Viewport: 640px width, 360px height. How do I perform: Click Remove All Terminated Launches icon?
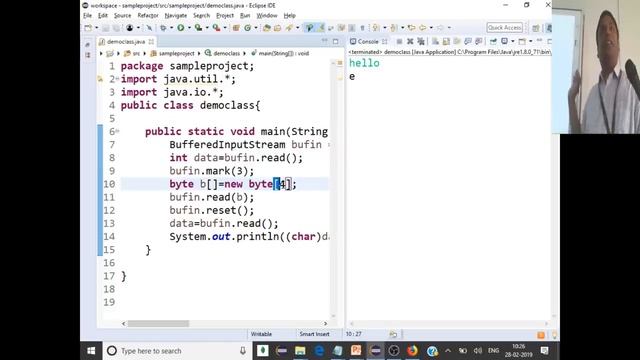point(421,41)
